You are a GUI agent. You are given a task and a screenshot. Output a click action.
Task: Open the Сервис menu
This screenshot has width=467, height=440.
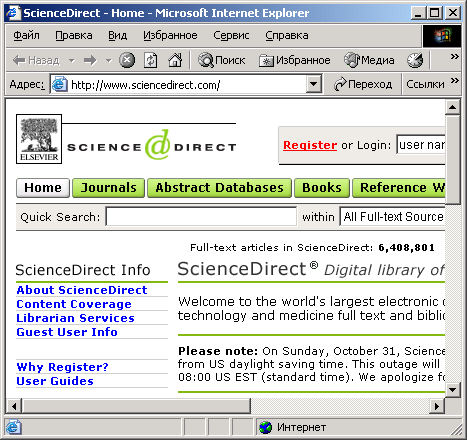coord(231,35)
